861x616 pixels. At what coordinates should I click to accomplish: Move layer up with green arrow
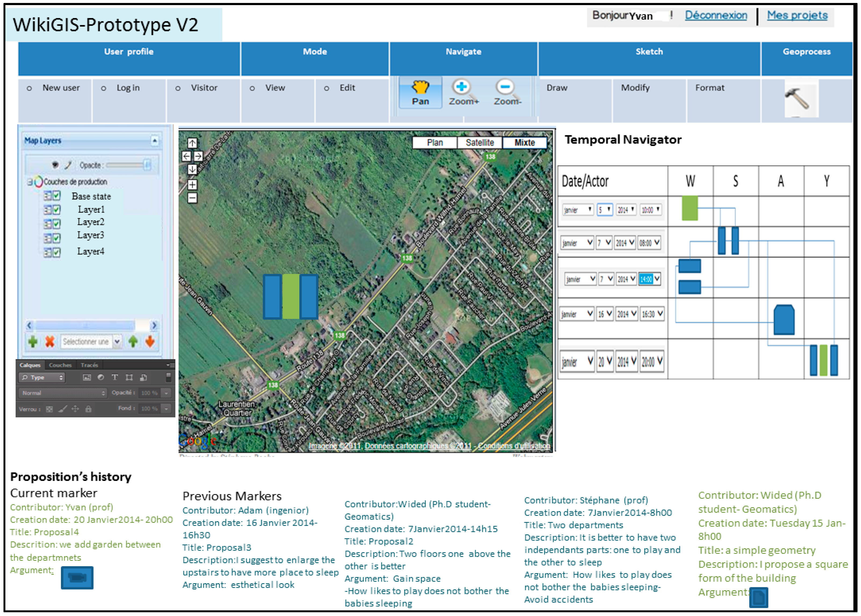(133, 341)
